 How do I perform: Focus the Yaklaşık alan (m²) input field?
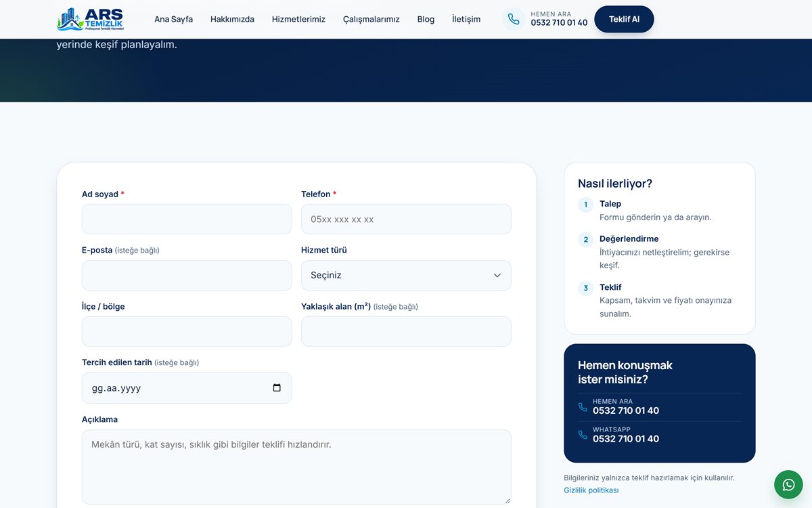pos(406,331)
